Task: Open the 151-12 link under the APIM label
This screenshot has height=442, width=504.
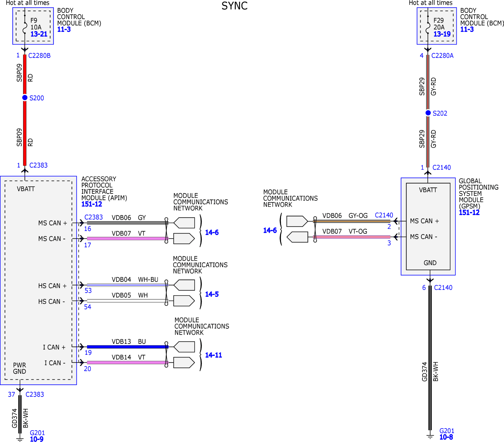Action: (x=92, y=204)
